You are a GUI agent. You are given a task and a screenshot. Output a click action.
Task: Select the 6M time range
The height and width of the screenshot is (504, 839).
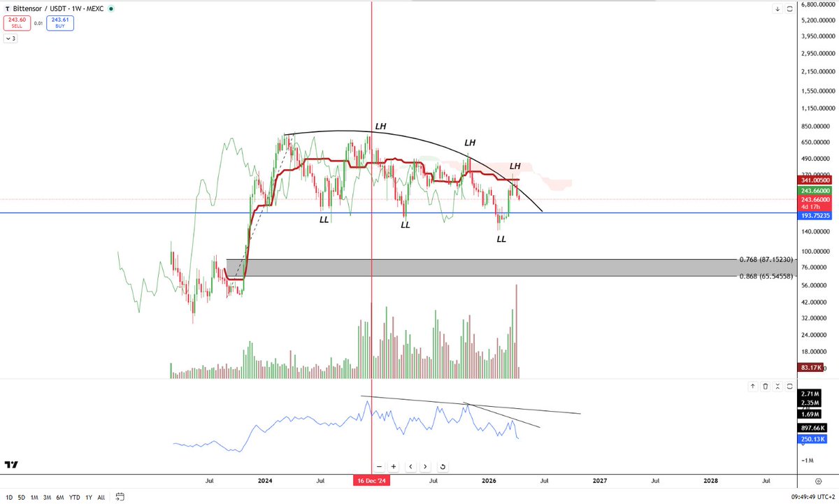pyautogui.click(x=60, y=497)
